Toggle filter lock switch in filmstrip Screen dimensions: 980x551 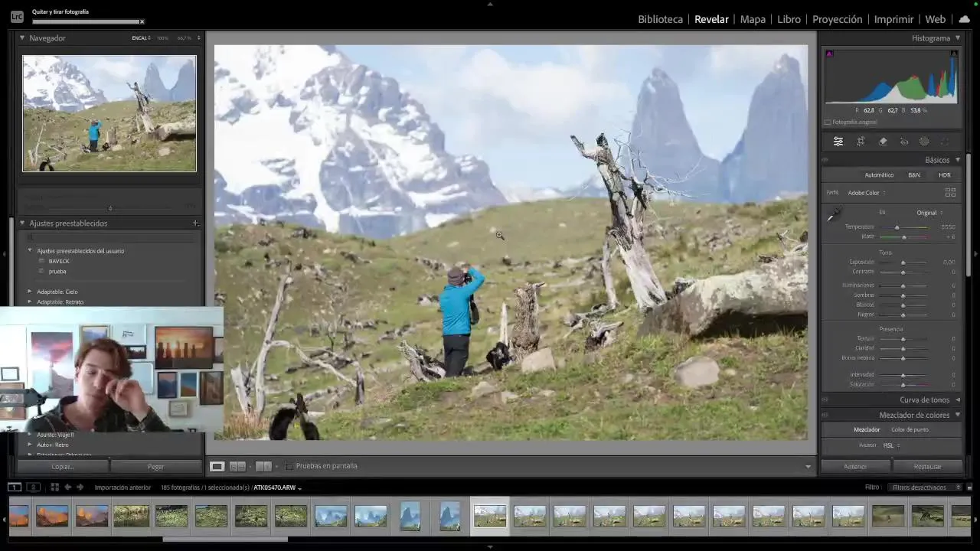click(x=969, y=487)
